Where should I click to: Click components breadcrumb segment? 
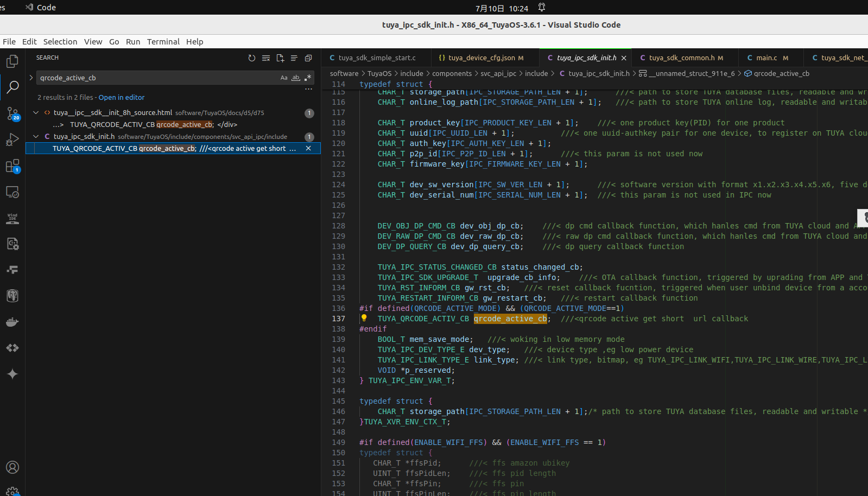point(452,74)
